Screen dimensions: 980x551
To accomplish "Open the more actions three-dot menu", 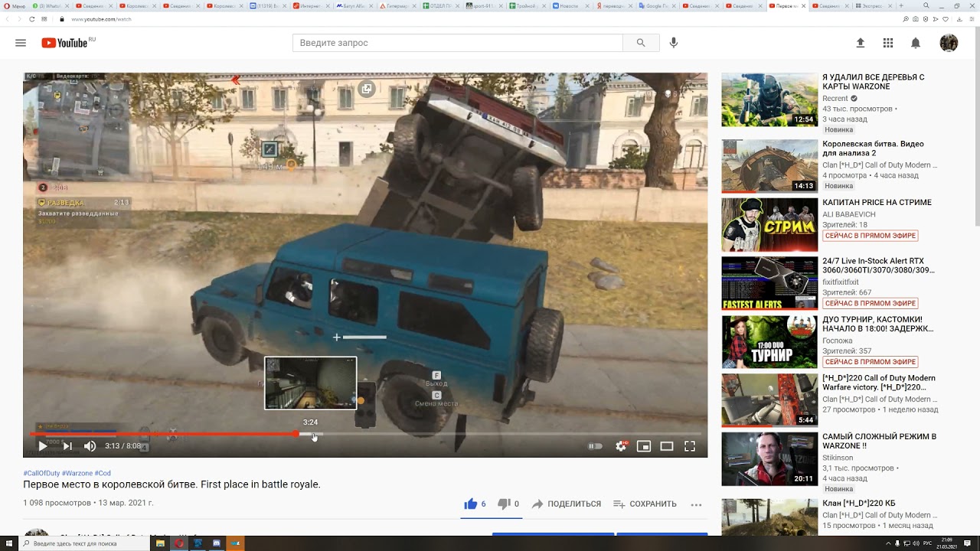I will click(696, 504).
